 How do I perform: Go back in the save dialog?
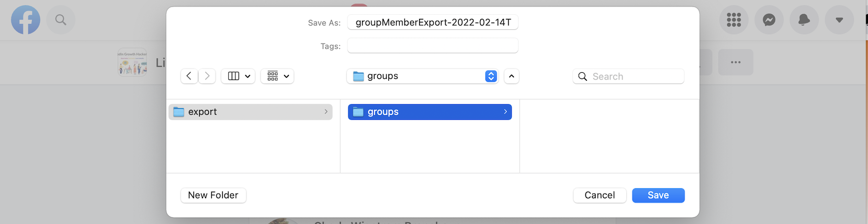tap(189, 76)
